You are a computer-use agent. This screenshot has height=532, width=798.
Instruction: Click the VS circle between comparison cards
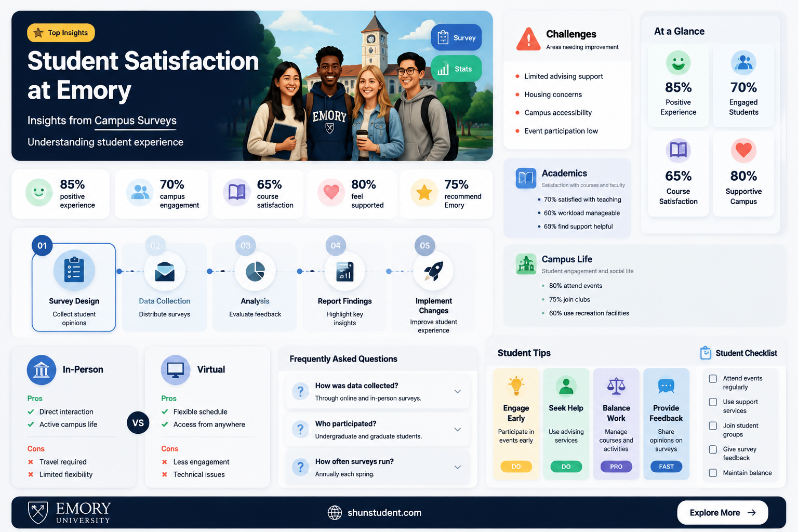[x=138, y=423]
